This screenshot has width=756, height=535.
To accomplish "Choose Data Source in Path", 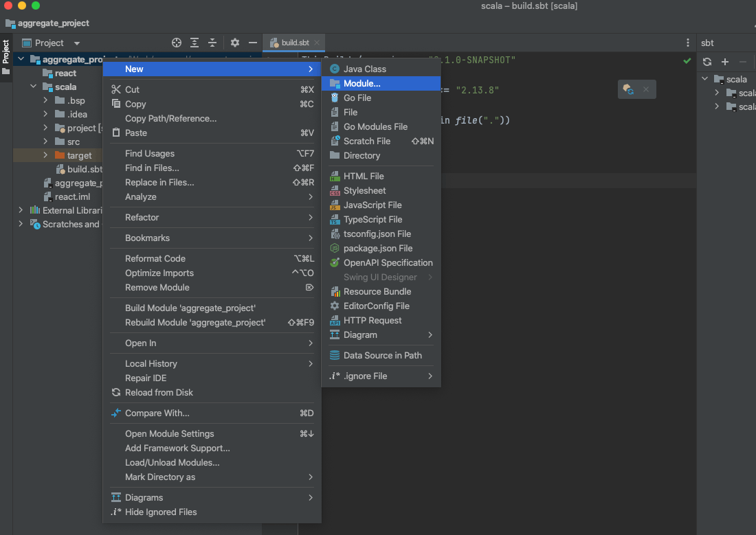I will 381,356.
